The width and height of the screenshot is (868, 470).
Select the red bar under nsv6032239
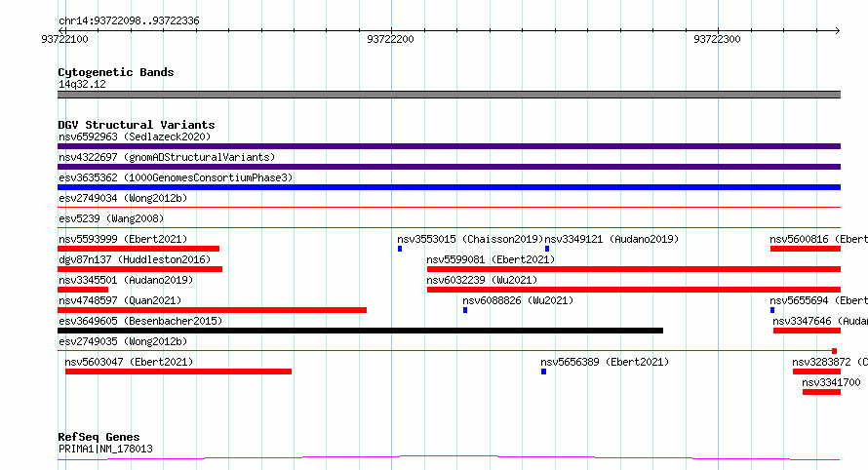(634, 290)
